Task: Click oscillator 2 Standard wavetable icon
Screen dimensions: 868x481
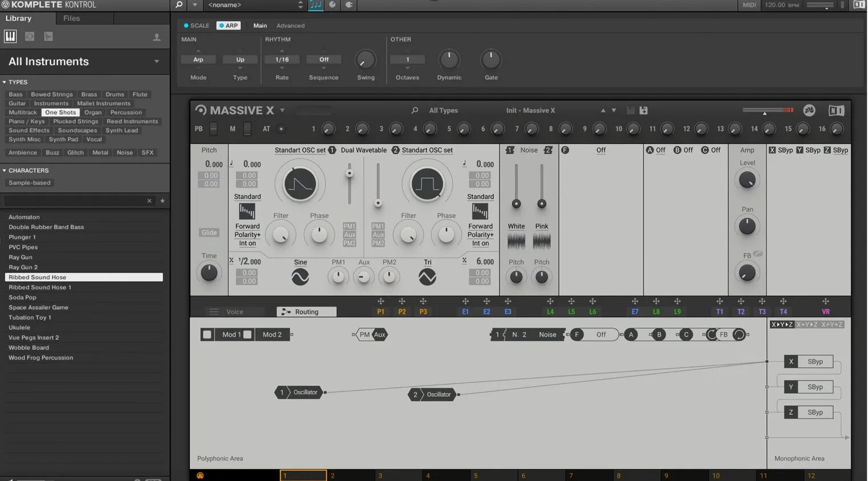Action: (x=480, y=211)
